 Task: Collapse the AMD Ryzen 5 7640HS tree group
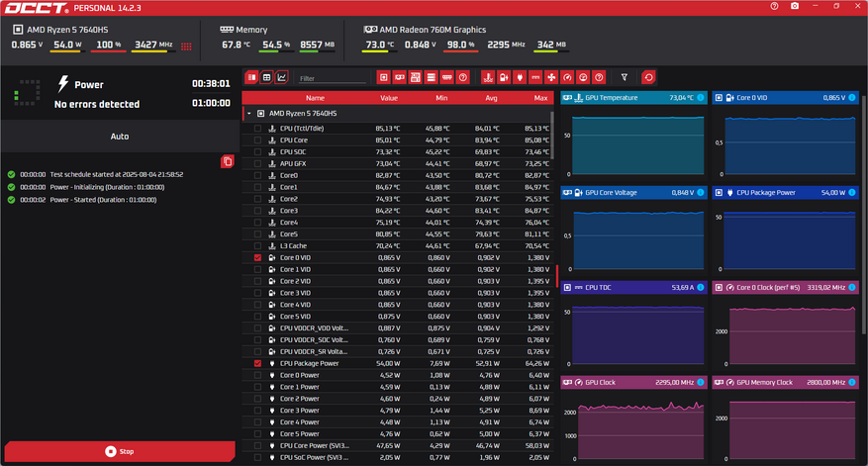tap(249, 114)
